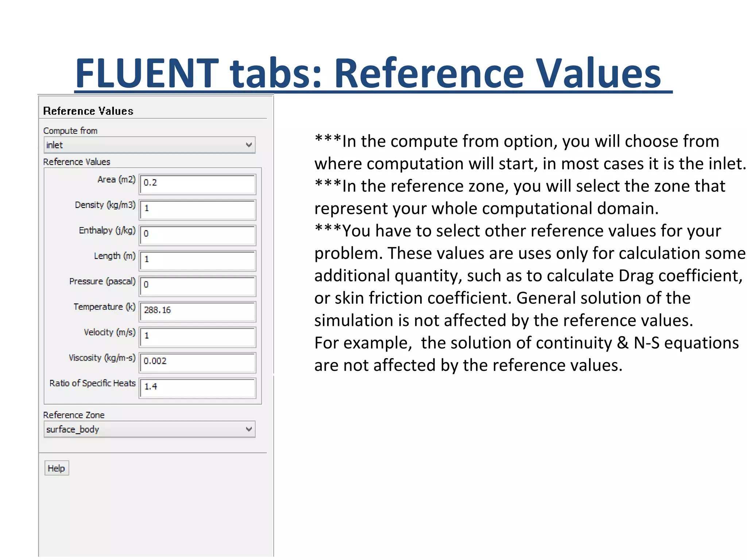Click the Temperature (k) label
This screenshot has height=560, width=747.
coord(105,307)
